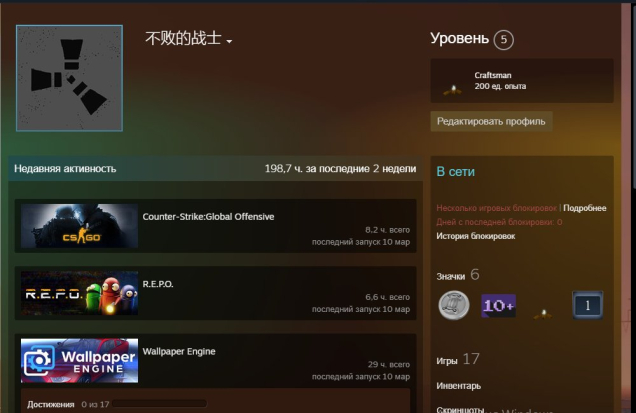Open the Подробнее link about bans
636x413 pixels.
584,208
